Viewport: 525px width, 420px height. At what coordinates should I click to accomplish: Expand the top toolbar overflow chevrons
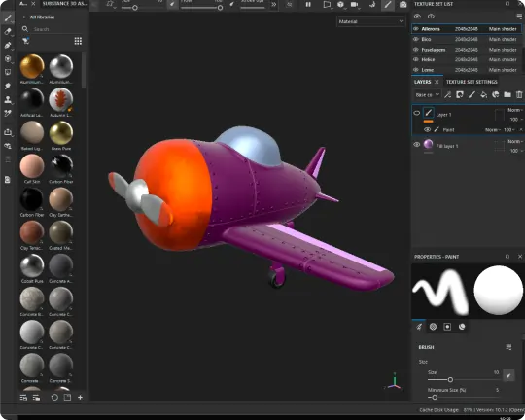click(x=274, y=4)
